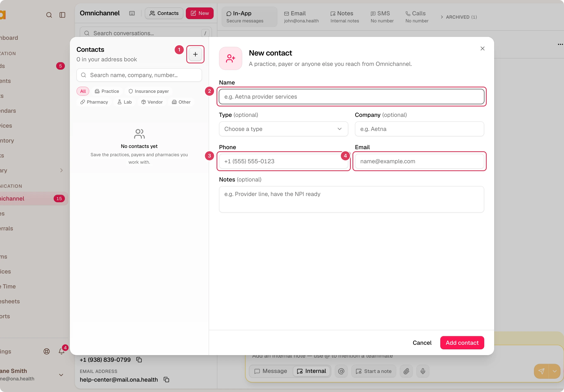Click the help lifebuoy icon
564x392 pixels.
pyautogui.click(x=47, y=351)
